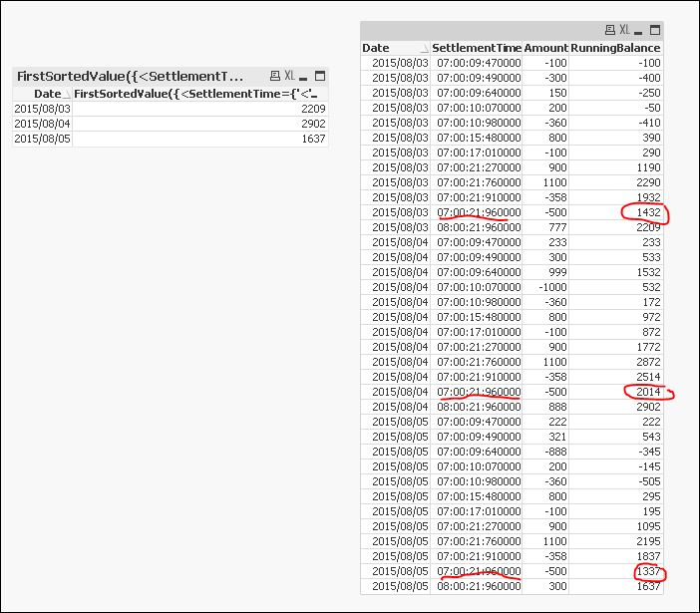Click circled RunningBalance value 2014
The height and width of the screenshot is (613, 700).
pyautogui.click(x=646, y=392)
